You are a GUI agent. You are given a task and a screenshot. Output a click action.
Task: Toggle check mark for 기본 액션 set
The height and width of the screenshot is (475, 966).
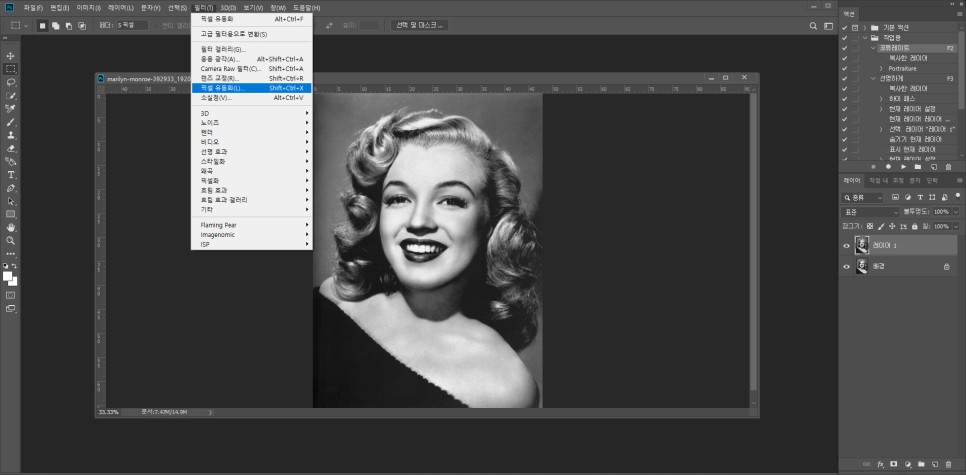pos(845,28)
